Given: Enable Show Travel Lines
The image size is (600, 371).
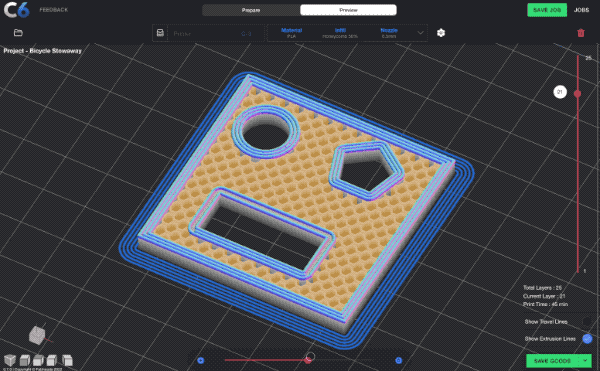Looking at the screenshot, I should point(586,322).
